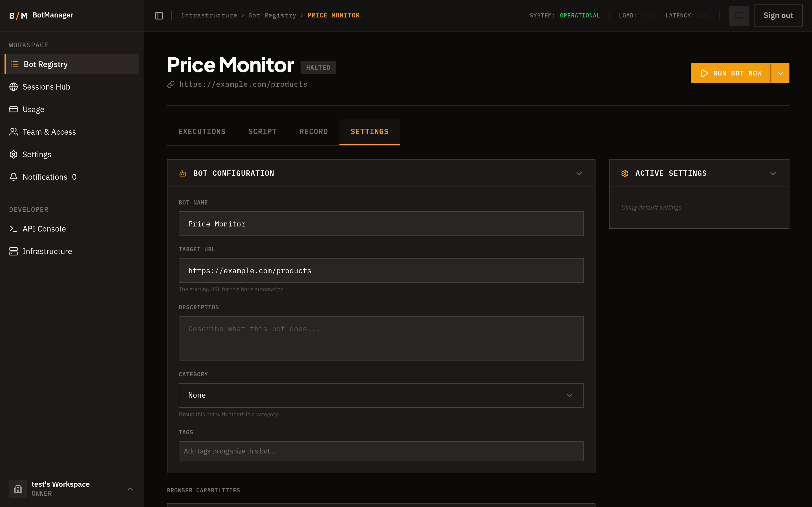812x507 pixels.
Task: Open the Usage panel
Action: tap(33, 109)
